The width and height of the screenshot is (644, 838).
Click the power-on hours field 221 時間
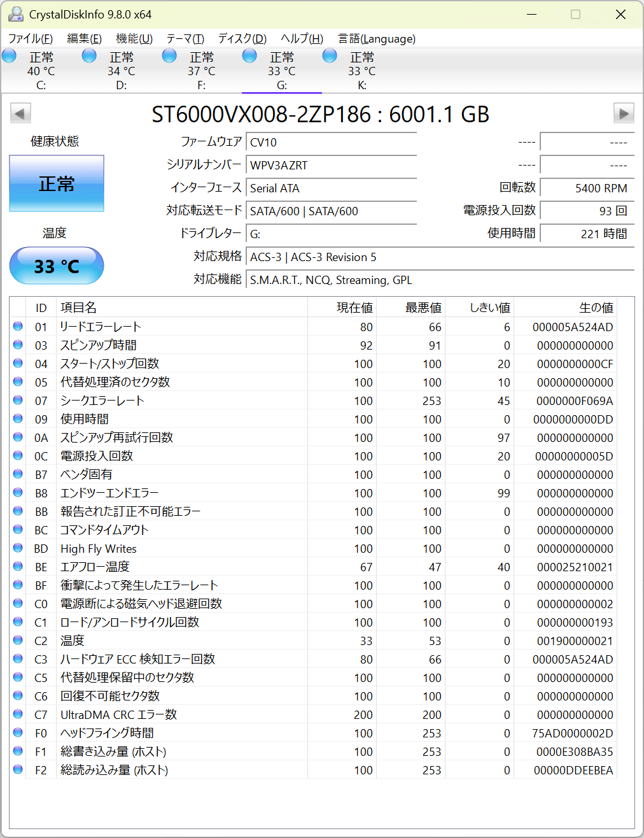coord(587,234)
